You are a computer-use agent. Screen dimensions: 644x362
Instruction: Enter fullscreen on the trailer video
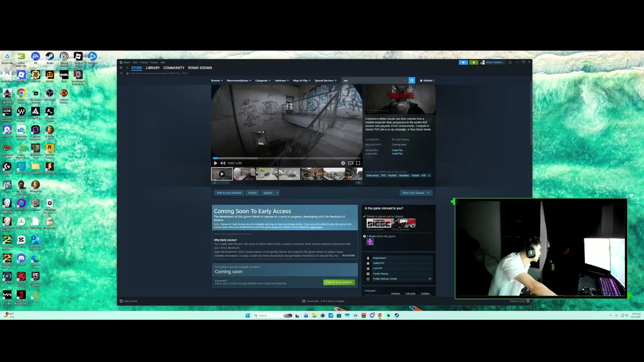coord(358,163)
